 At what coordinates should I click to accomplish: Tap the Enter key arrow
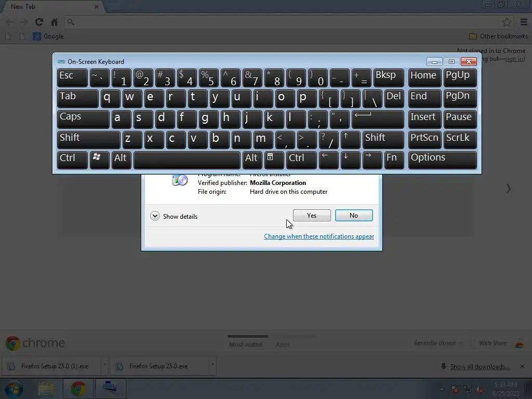(378, 119)
